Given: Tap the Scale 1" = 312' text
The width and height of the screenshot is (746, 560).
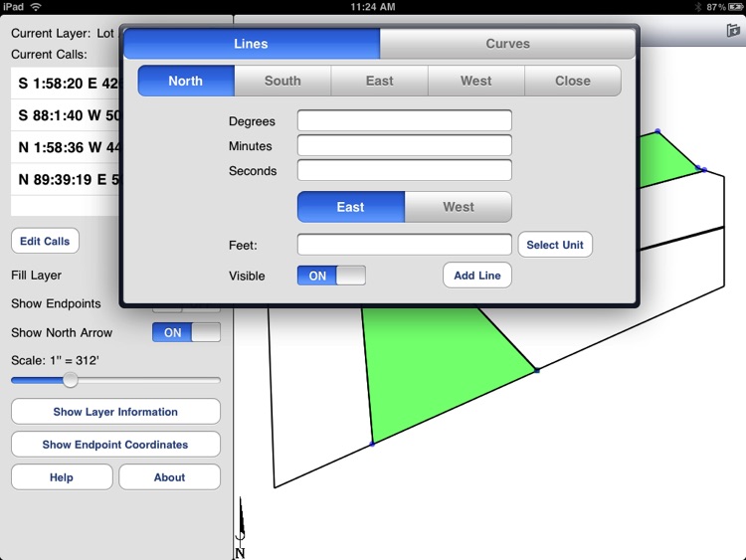Looking at the screenshot, I should pyautogui.click(x=55, y=361).
